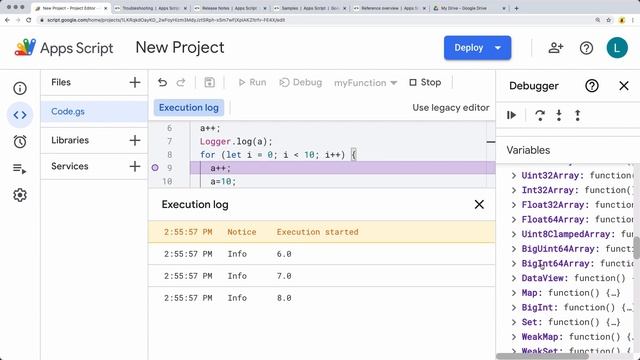Expand the Set variable
This screenshot has width=640, height=360.
click(514, 322)
